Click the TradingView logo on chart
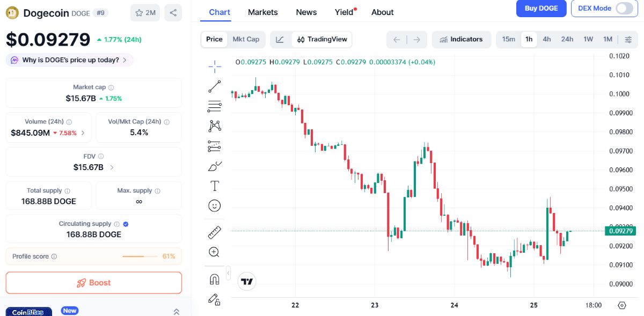This screenshot has width=644, height=316. coord(247,281)
